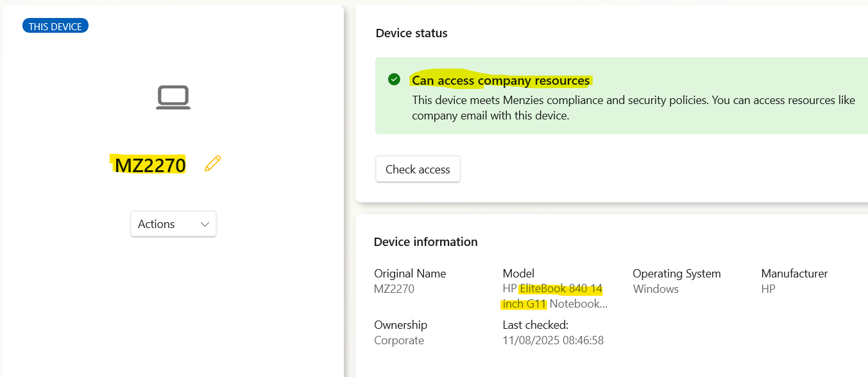This screenshot has height=377, width=868.
Task: Click the chevron arrow in Actions
Action: [x=205, y=224]
